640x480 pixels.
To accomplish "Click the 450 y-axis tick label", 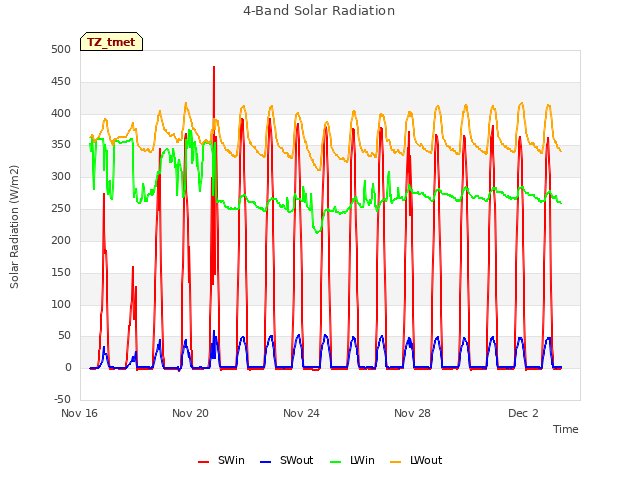I will tap(61, 82).
